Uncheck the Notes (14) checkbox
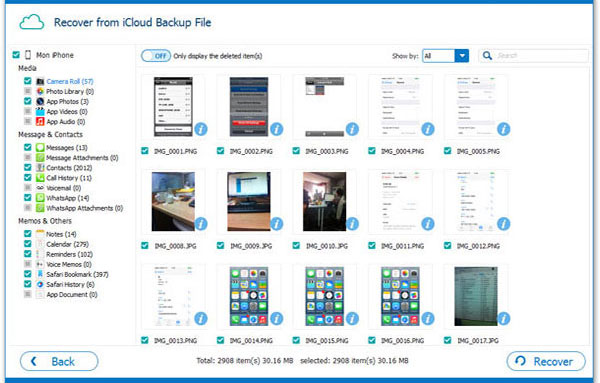The image size is (600, 383). point(28,233)
